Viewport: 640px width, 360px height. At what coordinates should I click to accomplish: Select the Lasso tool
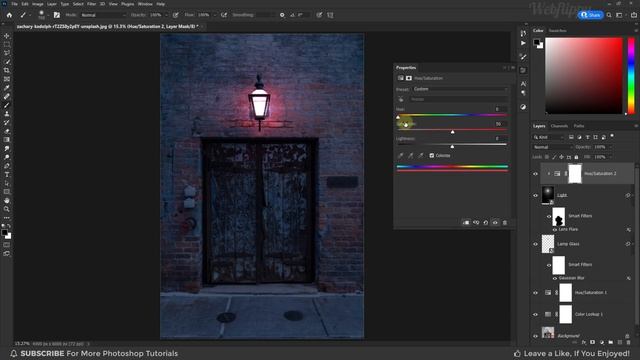pos(7,53)
